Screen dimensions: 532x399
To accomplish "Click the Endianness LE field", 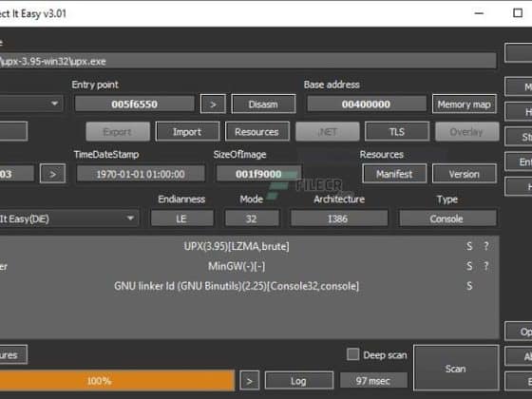I will pyautogui.click(x=181, y=218).
